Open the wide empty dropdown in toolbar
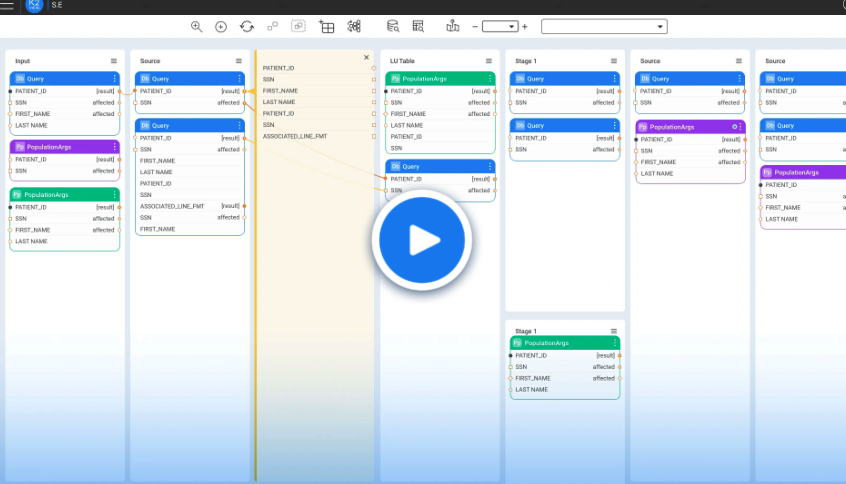This screenshot has height=484, width=846. (604, 27)
